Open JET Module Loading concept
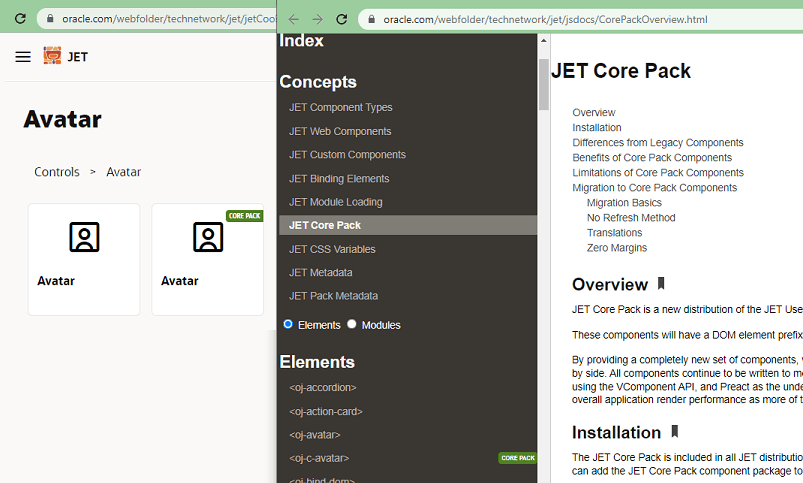Image resolution: width=803 pixels, height=483 pixels. coord(335,202)
